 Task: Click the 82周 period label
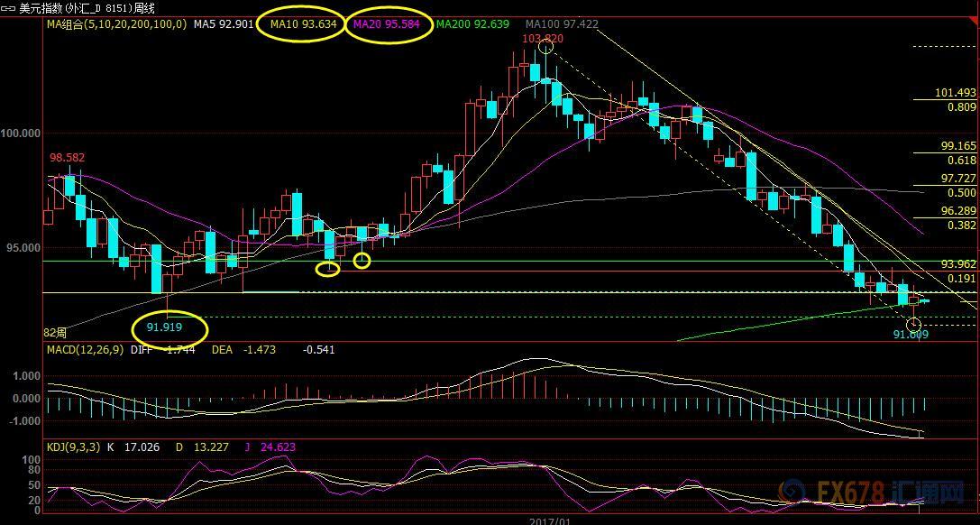[x=54, y=332]
